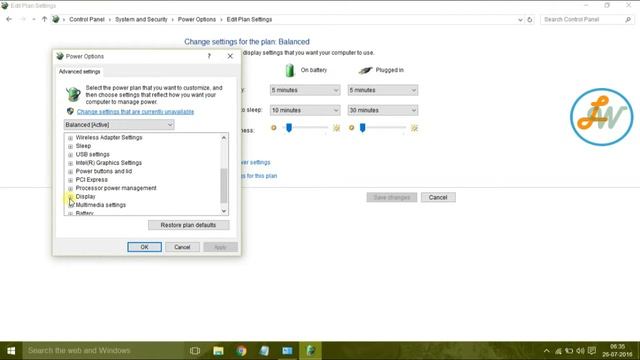Click Change settings that are currently unavailable
Screen dimensions: 640x360
pyautogui.click(x=135, y=111)
